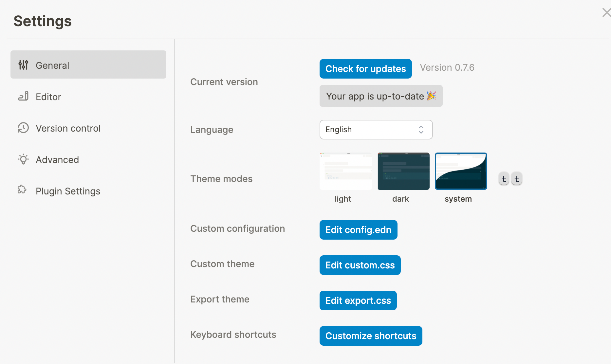Open Edit config.edn
611x364 pixels.
(x=358, y=230)
